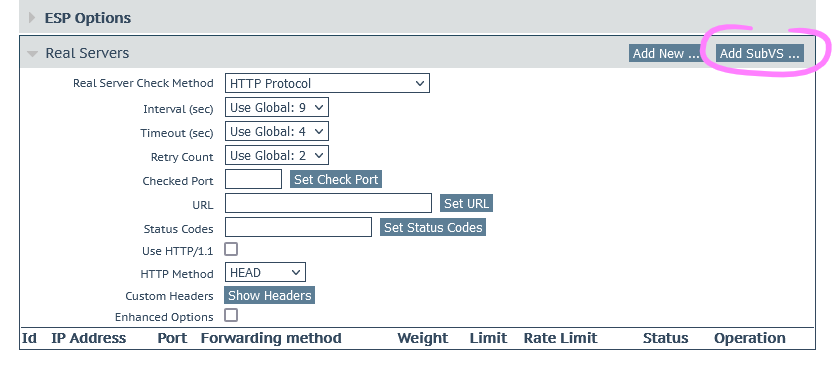Image resolution: width=837 pixels, height=378 pixels.
Task: Click the Add SubVS ... button
Action: tap(759, 53)
